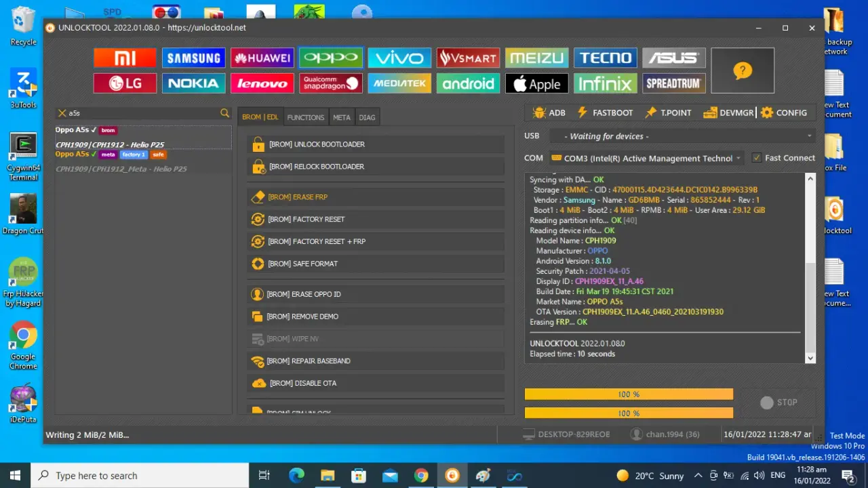
Task: Toggle the Fast Connect checkbox
Action: coord(757,158)
